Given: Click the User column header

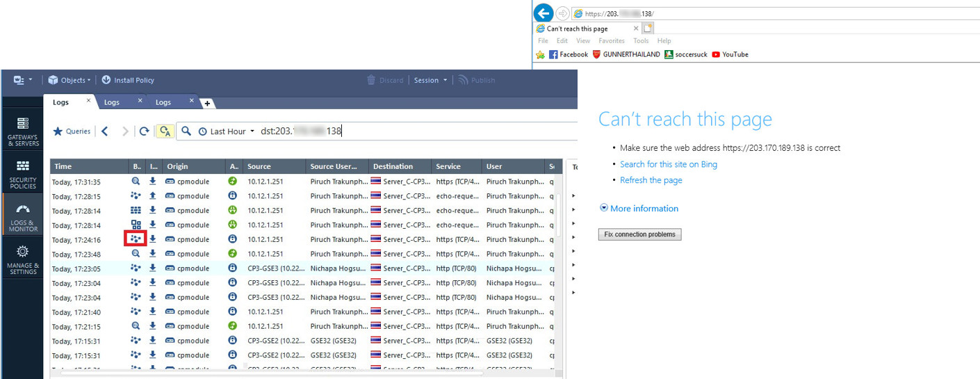Looking at the screenshot, I should (513, 166).
